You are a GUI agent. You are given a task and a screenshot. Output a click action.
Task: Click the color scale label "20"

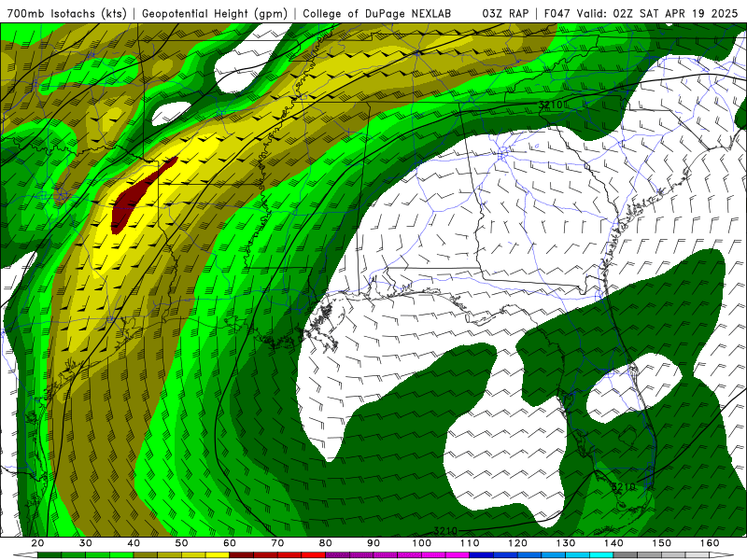coord(37,543)
